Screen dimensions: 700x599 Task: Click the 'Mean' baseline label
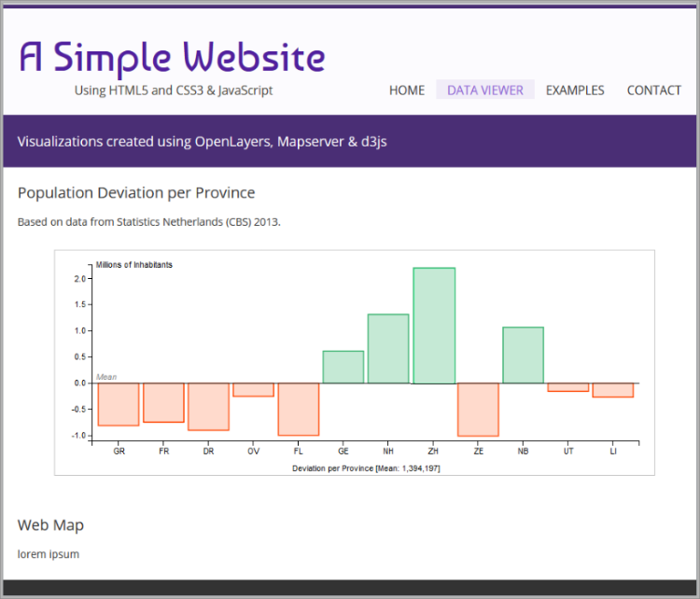pyautogui.click(x=106, y=377)
